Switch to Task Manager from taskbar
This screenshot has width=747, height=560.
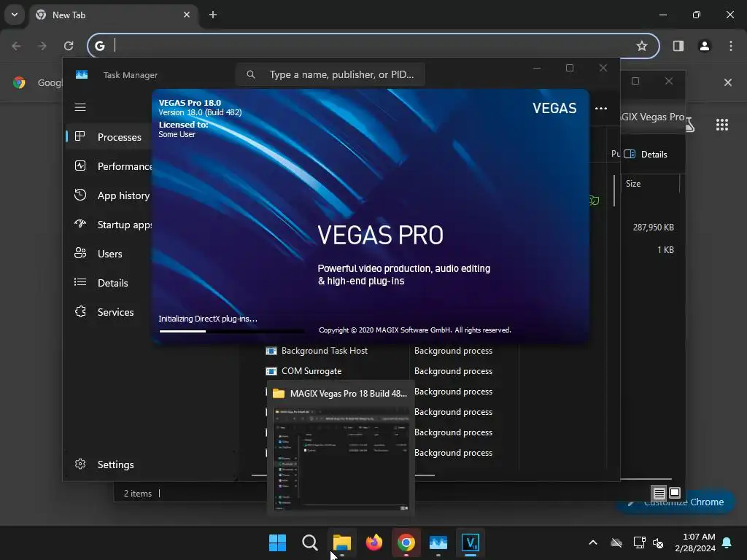pos(438,542)
